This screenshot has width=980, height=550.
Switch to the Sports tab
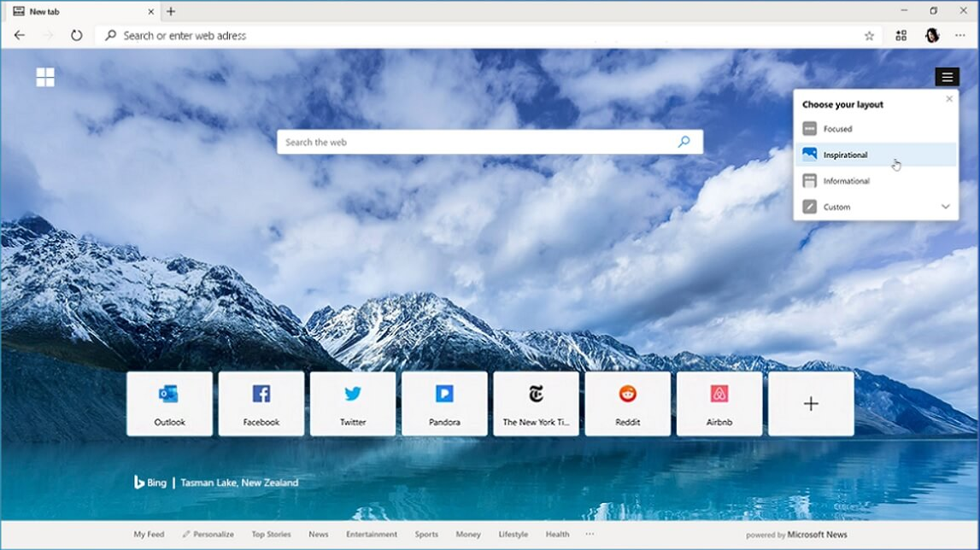[426, 535]
